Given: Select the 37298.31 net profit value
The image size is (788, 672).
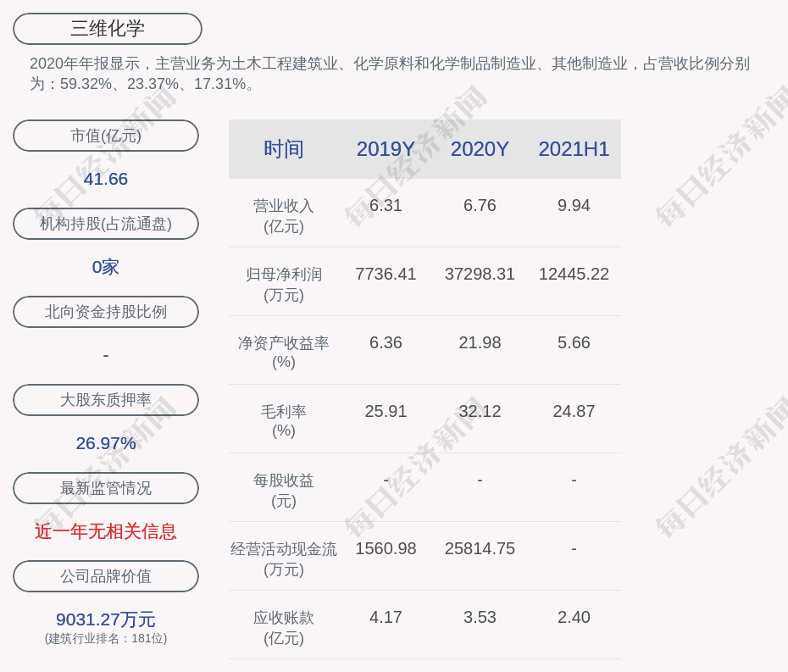Looking at the screenshot, I should click(x=480, y=275).
